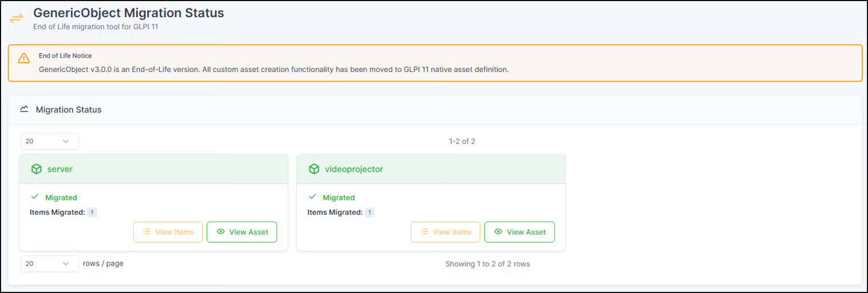Click the chart icon beside Migration Status
Viewport: 868px width, 293px height.
click(x=24, y=109)
